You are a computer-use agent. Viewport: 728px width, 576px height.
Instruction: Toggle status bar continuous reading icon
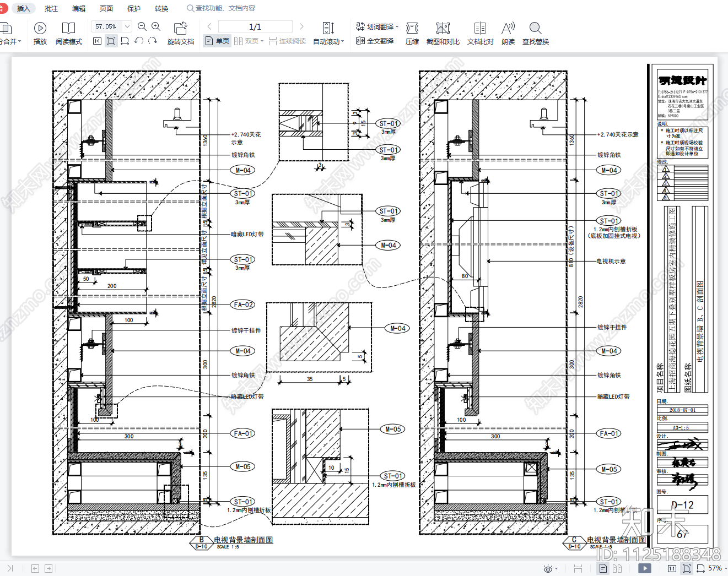578,568
